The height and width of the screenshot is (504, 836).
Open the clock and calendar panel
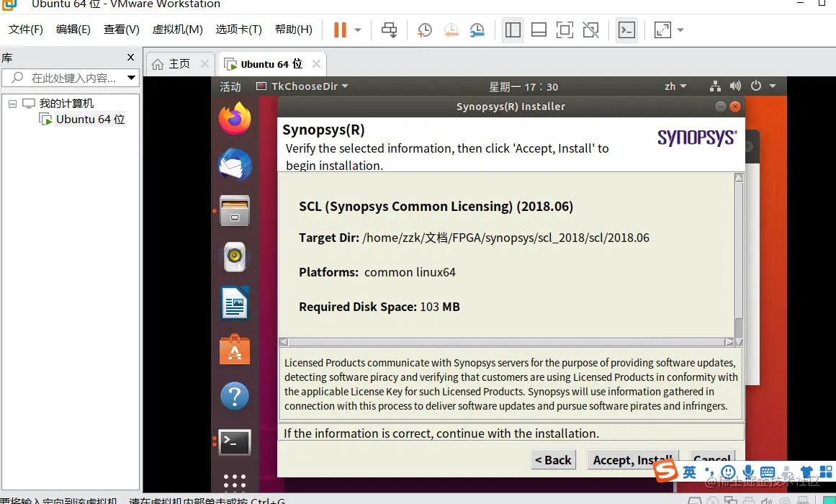[523, 86]
